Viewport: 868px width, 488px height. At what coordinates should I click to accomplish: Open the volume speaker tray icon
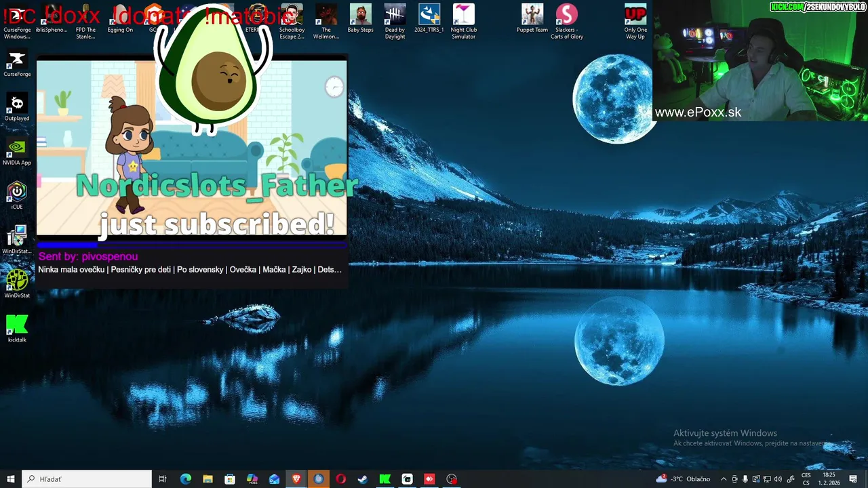[x=778, y=479]
